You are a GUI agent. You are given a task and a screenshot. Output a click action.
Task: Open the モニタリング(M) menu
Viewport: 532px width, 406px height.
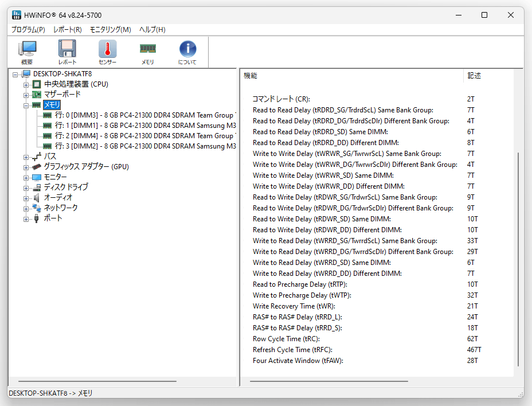coord(110,30)
